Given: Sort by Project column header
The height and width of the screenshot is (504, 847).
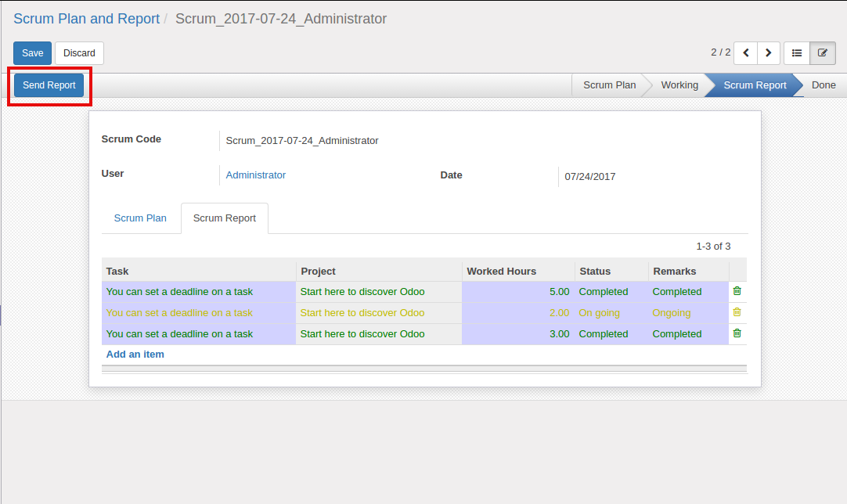Looking at the screenshot, I should pos(379,272).
